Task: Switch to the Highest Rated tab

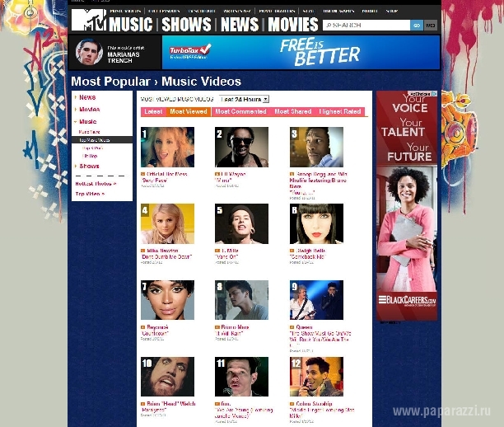Action: tap(340, 111)
